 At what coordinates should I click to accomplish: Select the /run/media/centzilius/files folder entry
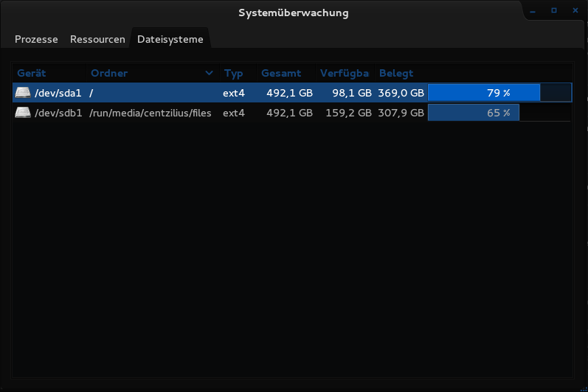(x=151, y=113)
